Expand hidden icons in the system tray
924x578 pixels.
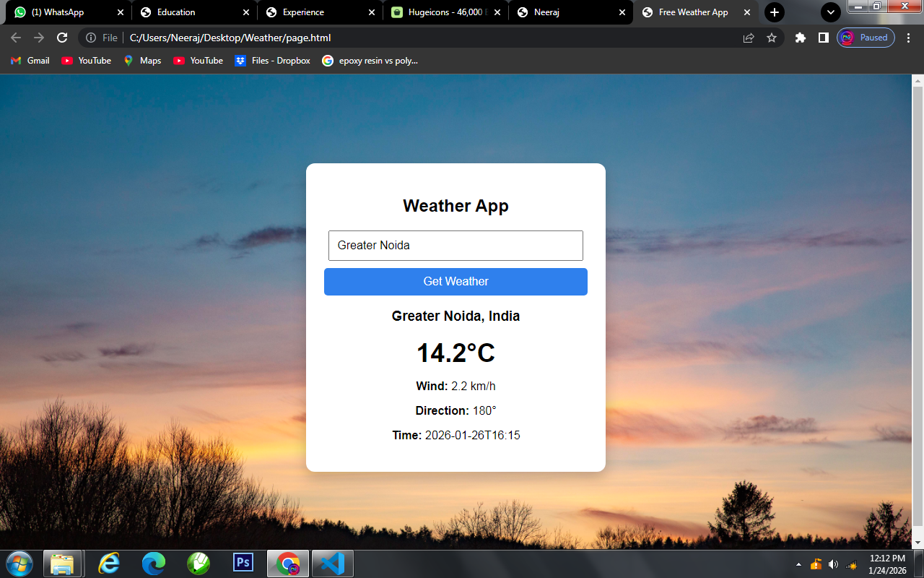(798, 564)
